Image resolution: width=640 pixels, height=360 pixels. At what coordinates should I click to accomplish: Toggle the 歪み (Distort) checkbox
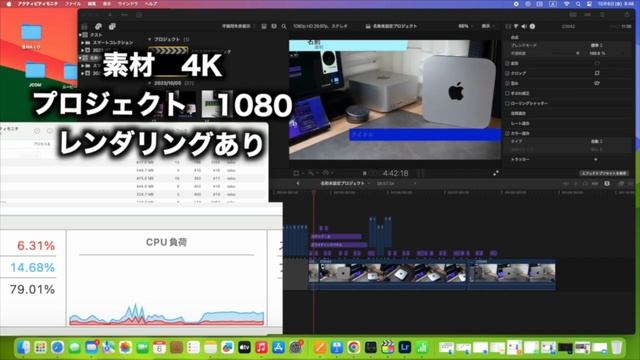point(507,83)
